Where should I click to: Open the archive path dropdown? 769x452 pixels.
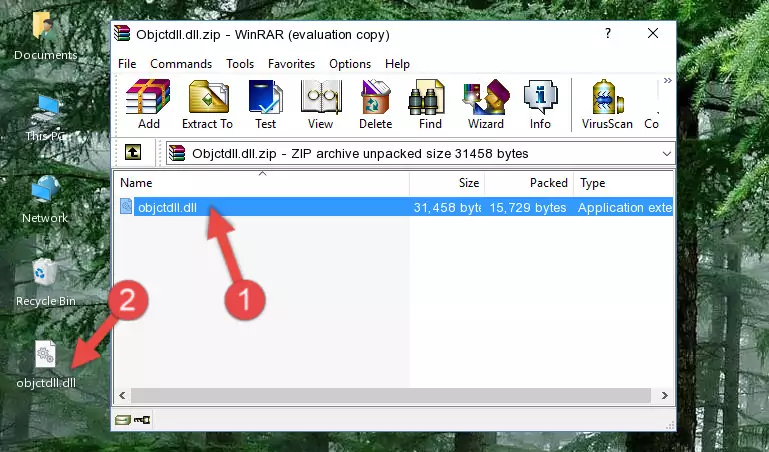[x=666, y=154]
